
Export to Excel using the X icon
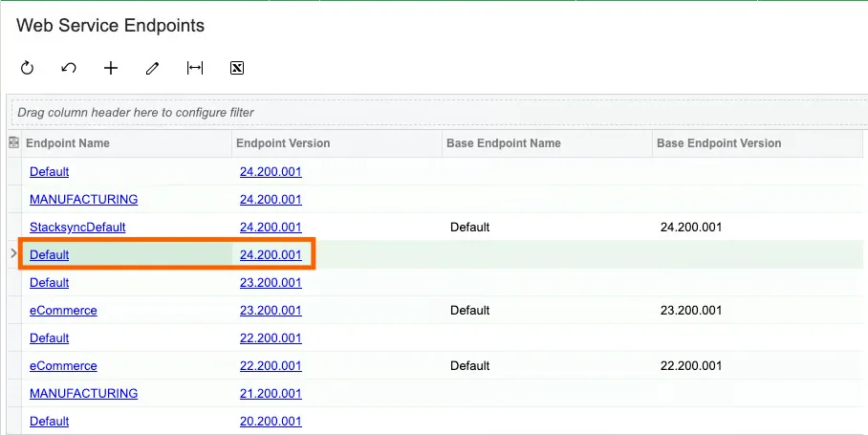(237, 68)
